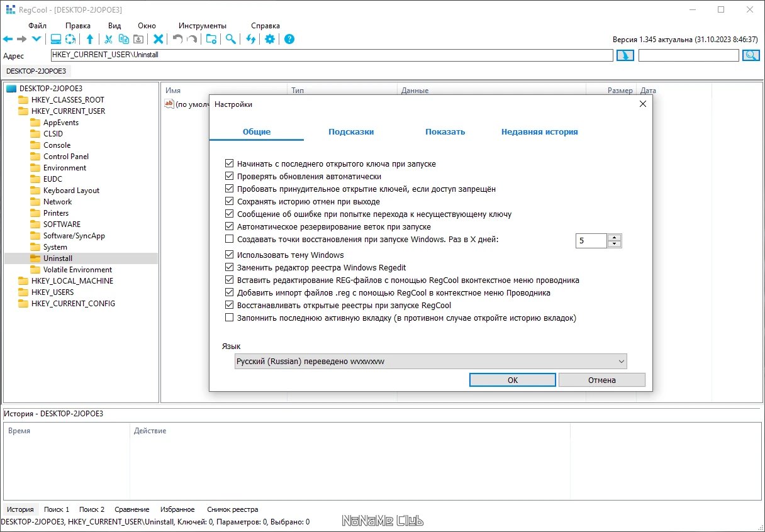This screenshot has height=532, width=765.
Task: Uncheck 'Проверять обновления автоматически'
Action: [229, 176]
